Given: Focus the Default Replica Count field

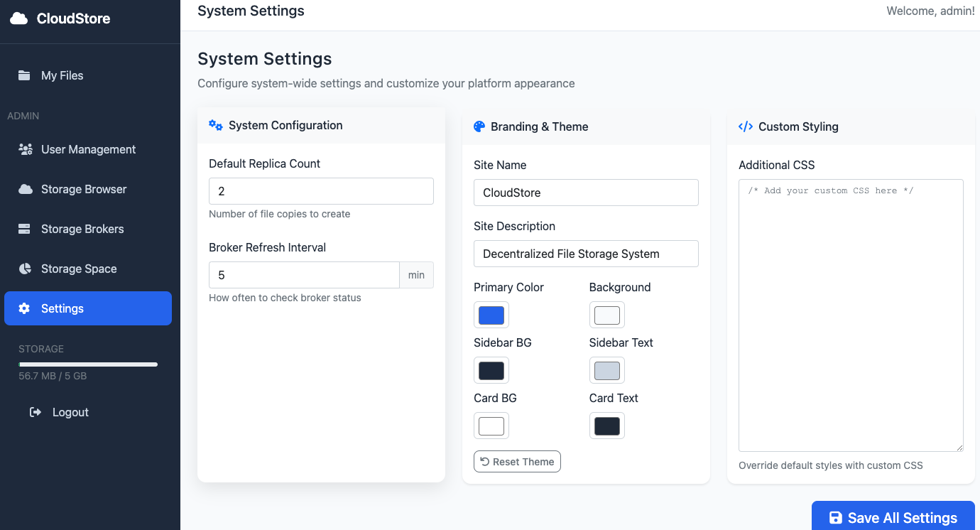Looking at the screenshot, I should (321, 191).
